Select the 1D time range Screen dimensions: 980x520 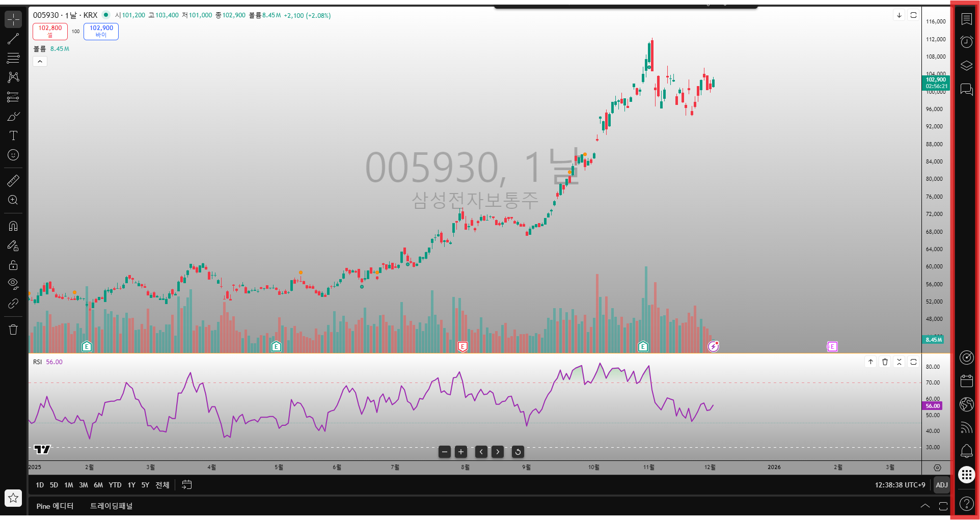40,485
